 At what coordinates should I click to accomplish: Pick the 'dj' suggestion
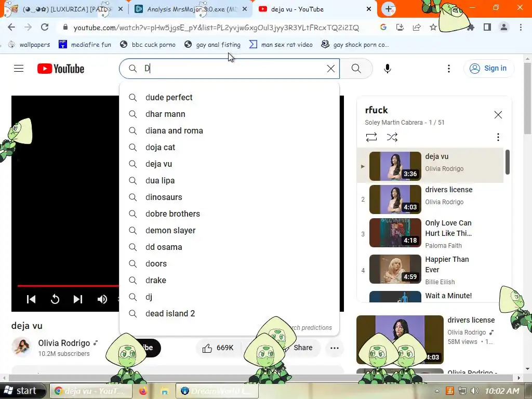click(229, 297)
